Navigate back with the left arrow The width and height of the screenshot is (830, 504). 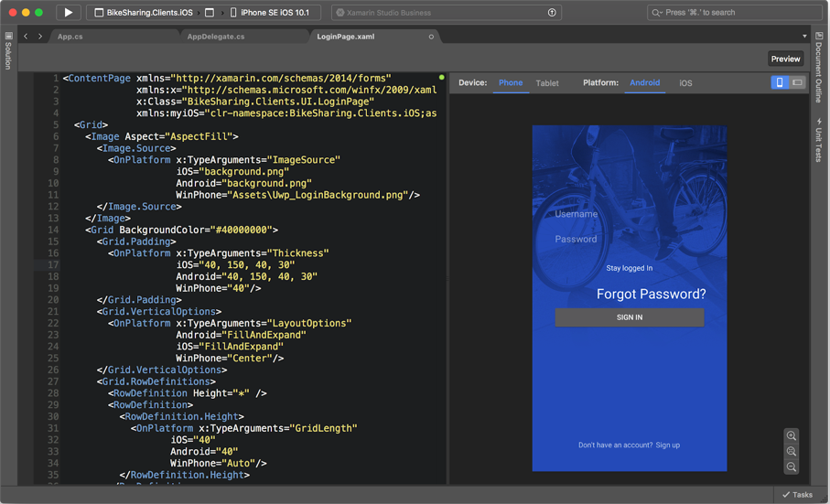pyautogui.click(x=26, y=36)
